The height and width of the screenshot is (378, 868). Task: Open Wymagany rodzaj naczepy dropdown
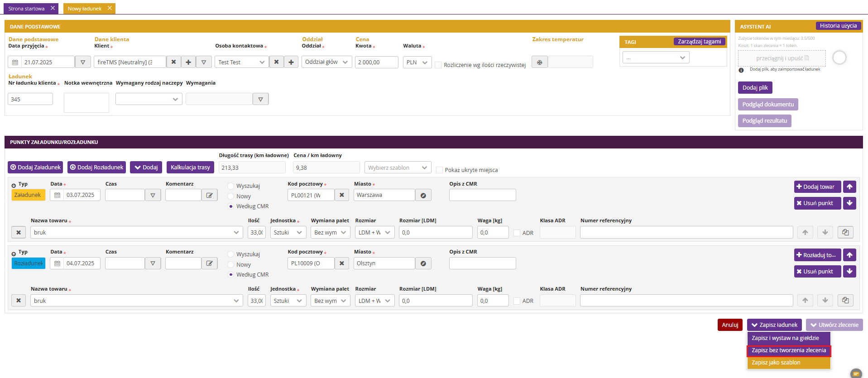(149, 99)
